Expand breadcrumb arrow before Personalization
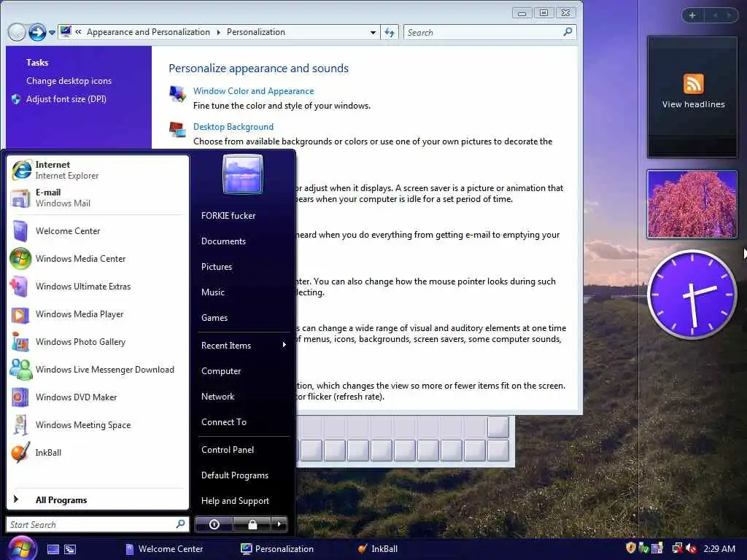 point(218,32)
